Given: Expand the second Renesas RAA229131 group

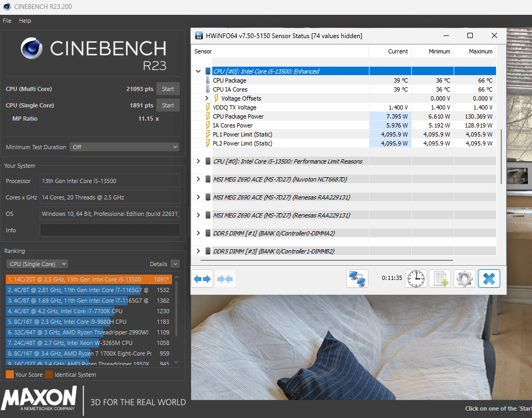Looking at the screenshot, I should 199,215.
